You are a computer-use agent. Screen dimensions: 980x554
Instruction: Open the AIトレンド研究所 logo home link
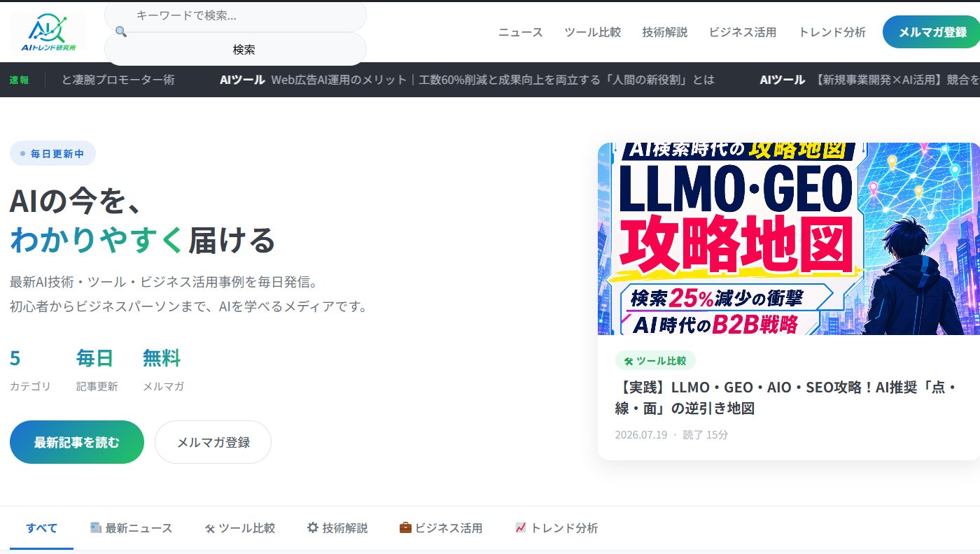[x=48, y=32]
